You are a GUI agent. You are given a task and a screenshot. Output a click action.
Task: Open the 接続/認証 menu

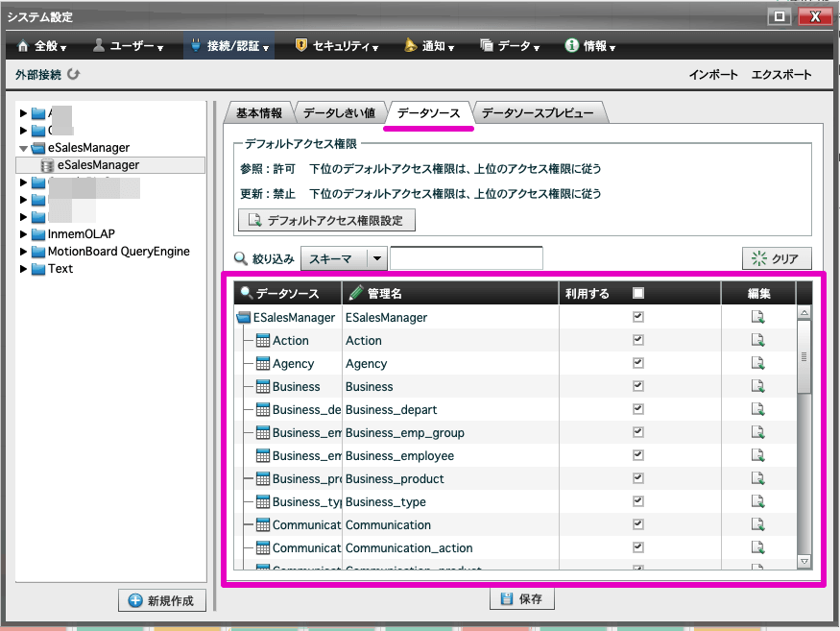tap(229, 46)
